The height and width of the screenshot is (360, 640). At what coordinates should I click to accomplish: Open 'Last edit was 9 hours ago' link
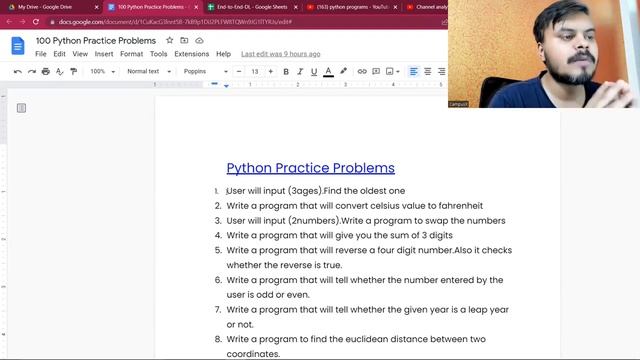coord(280,54)
